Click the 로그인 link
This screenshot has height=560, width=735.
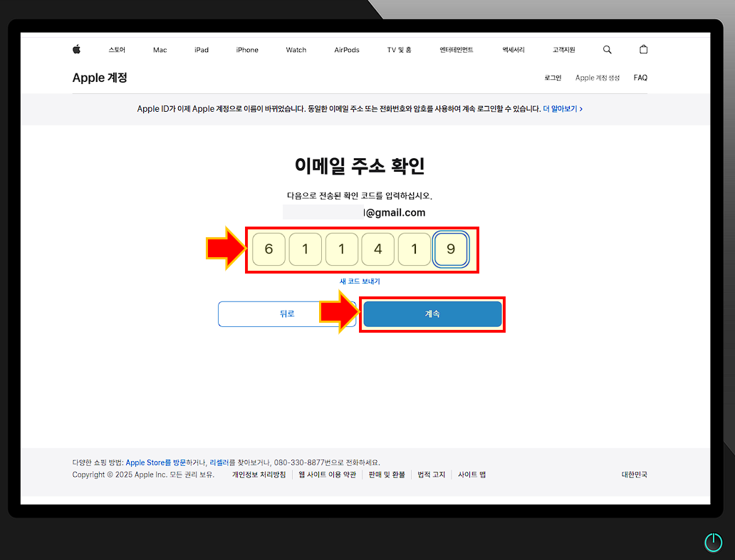pos(552,77)
